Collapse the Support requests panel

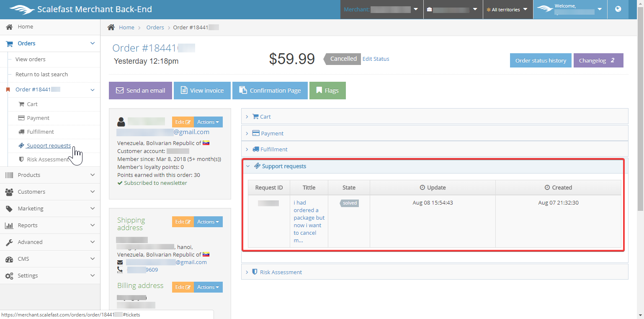pyautogui.click(x=283, y=166)
